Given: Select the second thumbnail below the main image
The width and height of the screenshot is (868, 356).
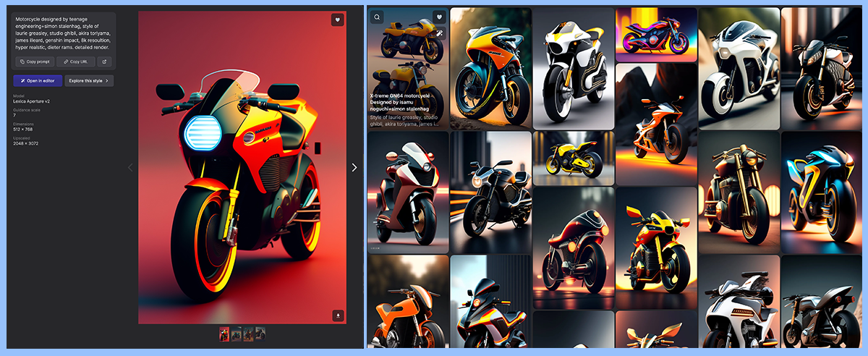Looking at the screenshot, I should (x=236, y=334).
